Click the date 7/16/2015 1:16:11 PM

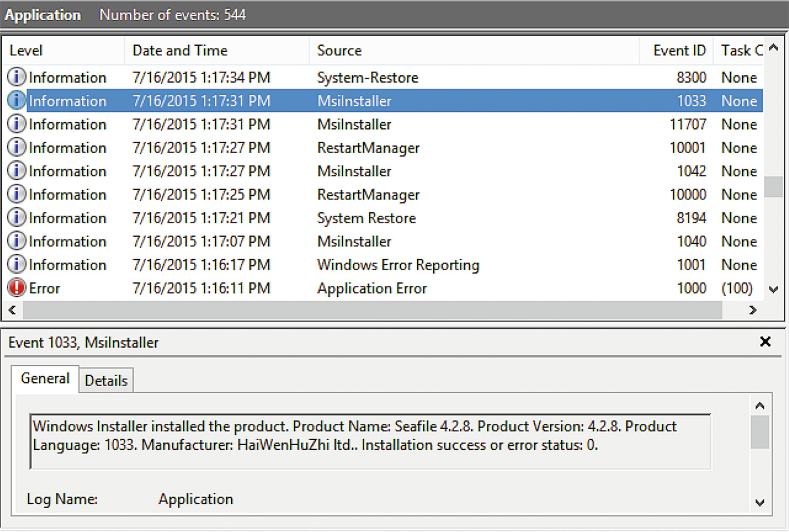[201, 288]
